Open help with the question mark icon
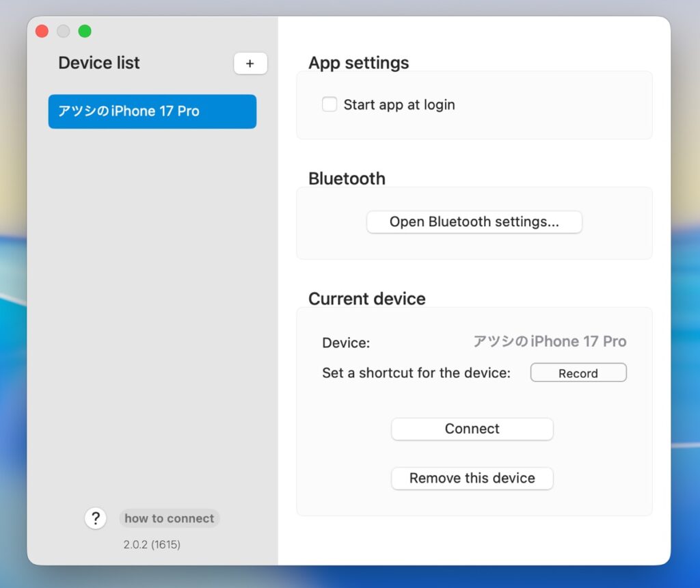Screen dimensions: 700x588 pyautogui.click(x=96, y=518)
